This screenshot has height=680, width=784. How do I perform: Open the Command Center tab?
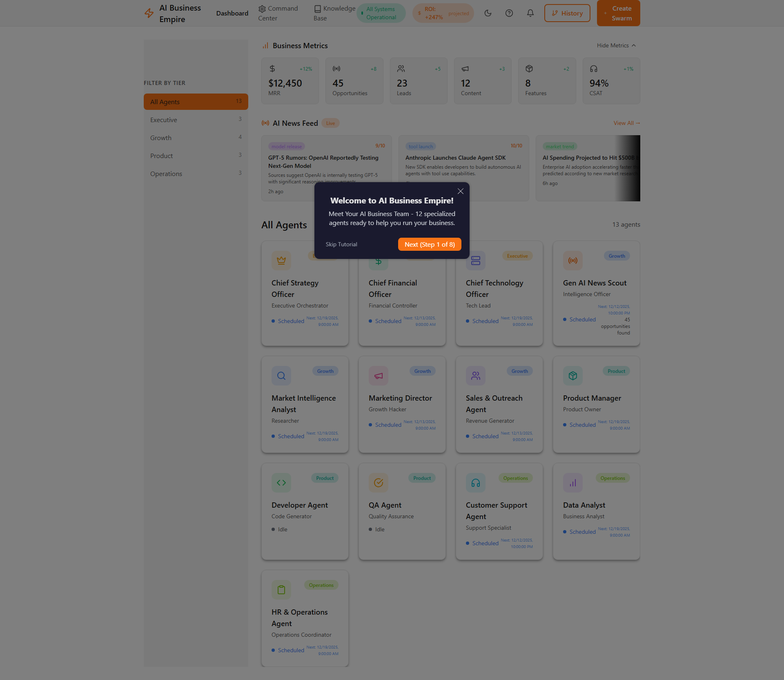(x=279, y=13)
